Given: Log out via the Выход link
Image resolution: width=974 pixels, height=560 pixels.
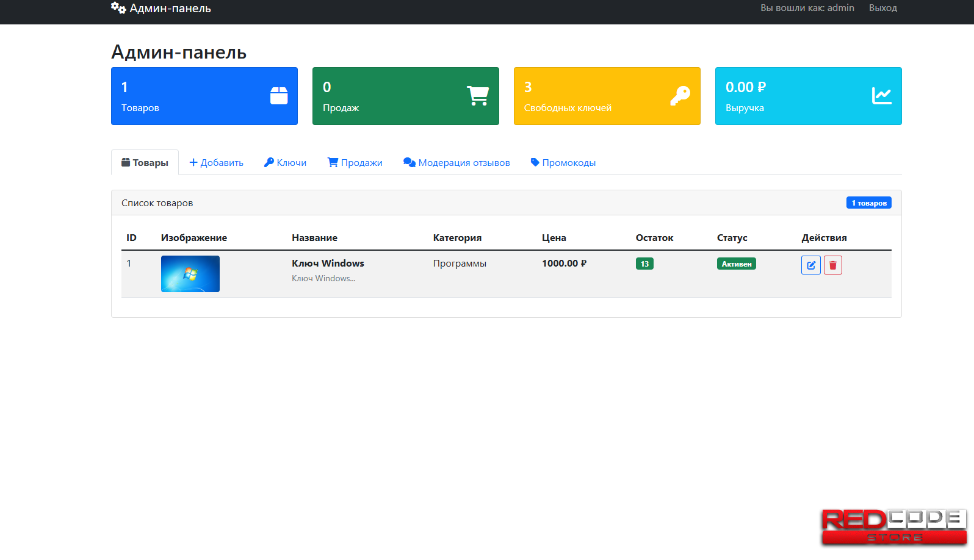Looking at the screenshot, I should (x=882, y=8).
